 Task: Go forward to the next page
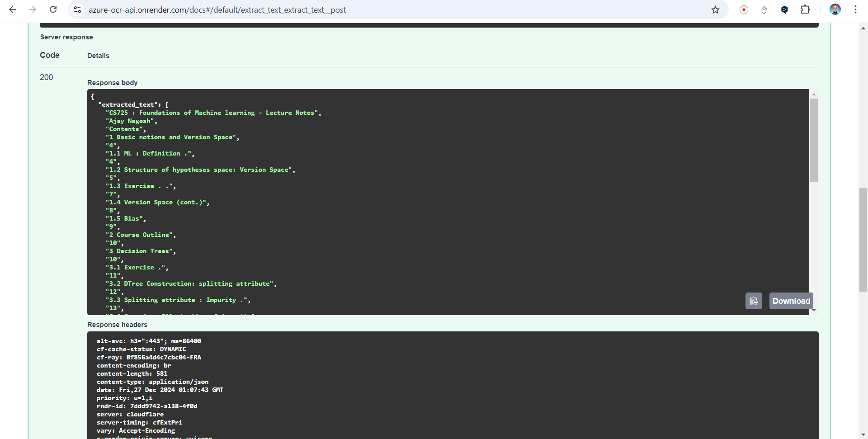[33, 10]
